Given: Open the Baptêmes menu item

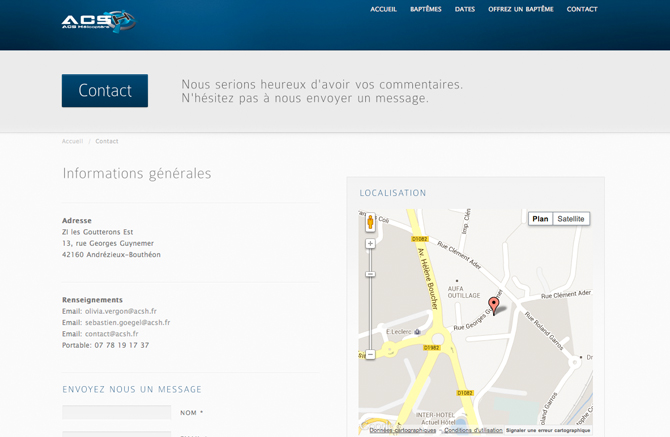Looking at the screenshot, I should click(x=425, y=9).
